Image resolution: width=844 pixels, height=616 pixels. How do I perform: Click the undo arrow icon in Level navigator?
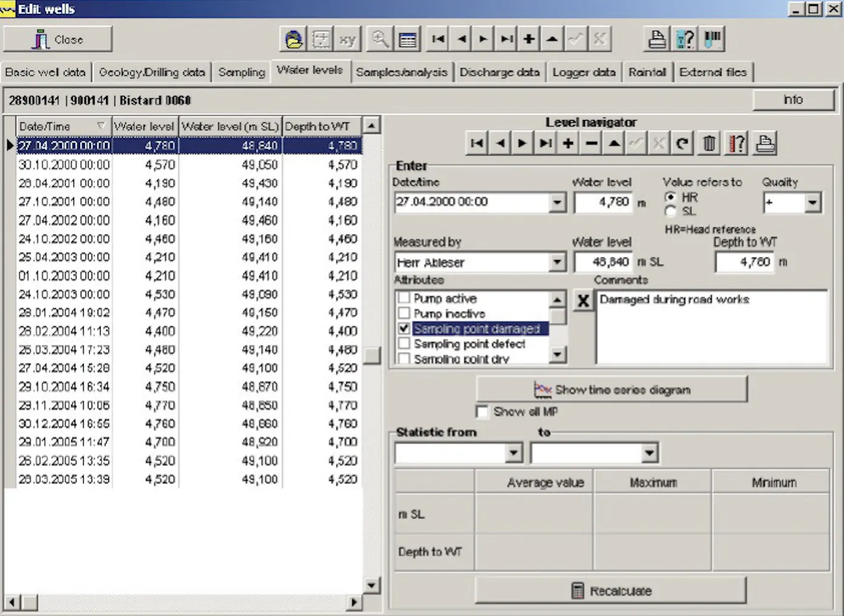pyautogui.click(x=682, y=144)
